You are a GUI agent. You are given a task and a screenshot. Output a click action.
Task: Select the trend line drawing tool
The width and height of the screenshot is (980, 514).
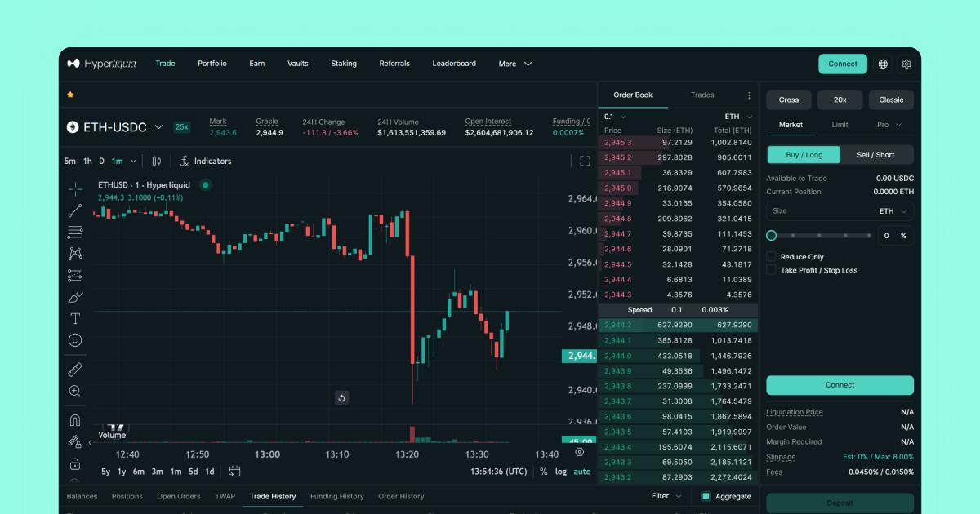pos(75,210)
